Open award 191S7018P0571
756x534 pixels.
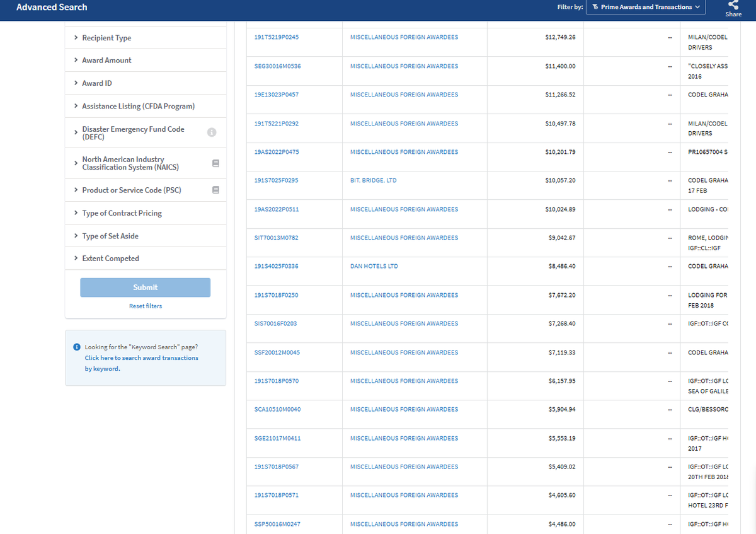276,495
